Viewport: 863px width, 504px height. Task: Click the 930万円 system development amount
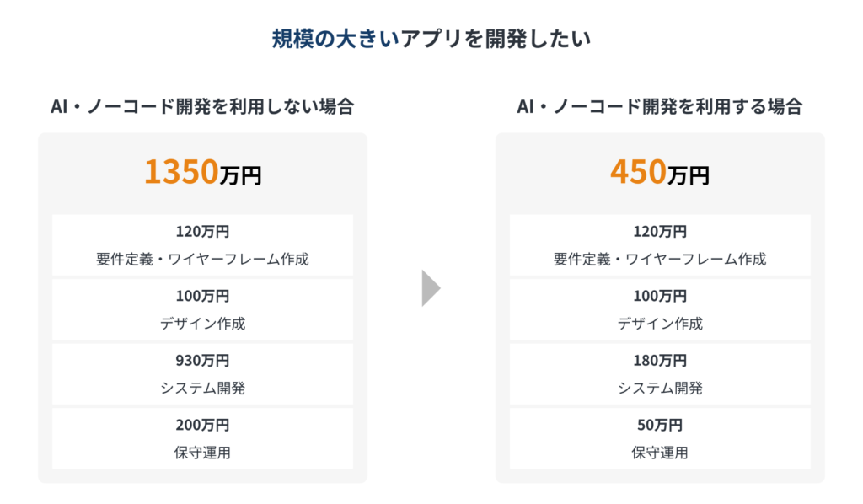click(x=202, y=361)
